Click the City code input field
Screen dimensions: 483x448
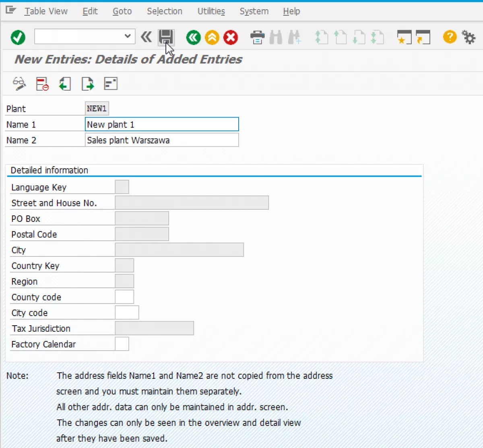point(127,313)
